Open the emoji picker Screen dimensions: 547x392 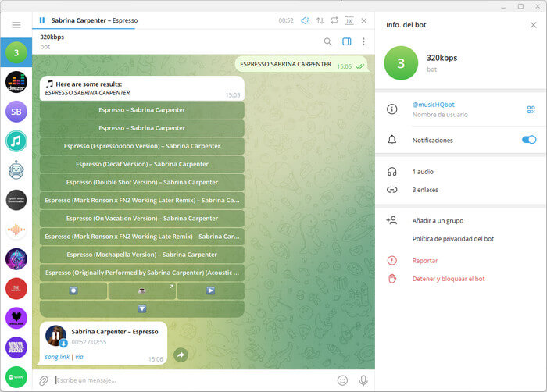(x=342, y=380)
